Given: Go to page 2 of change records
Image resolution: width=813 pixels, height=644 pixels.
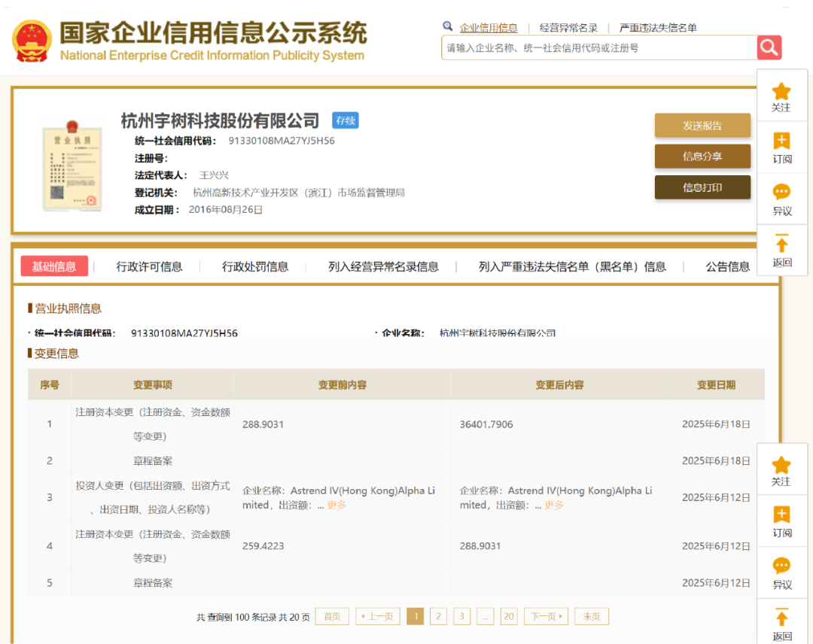Looking at the screenshot, I should [439, 617].
